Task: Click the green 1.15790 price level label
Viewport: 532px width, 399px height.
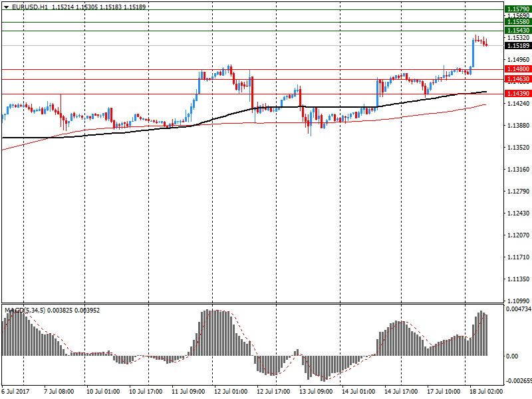Action: click(518, 9)
